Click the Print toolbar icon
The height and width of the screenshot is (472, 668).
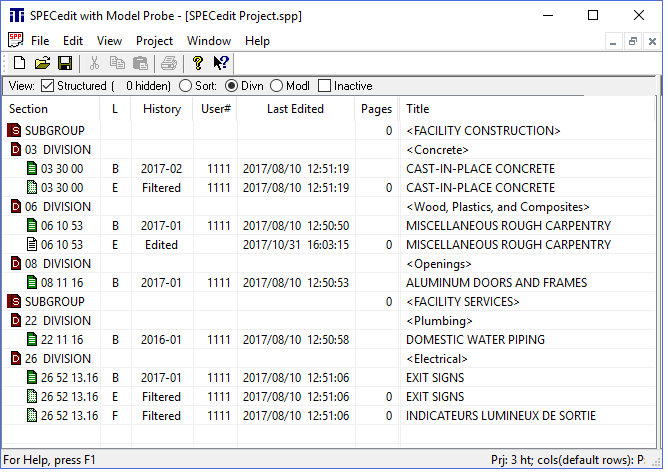(169, 63)
